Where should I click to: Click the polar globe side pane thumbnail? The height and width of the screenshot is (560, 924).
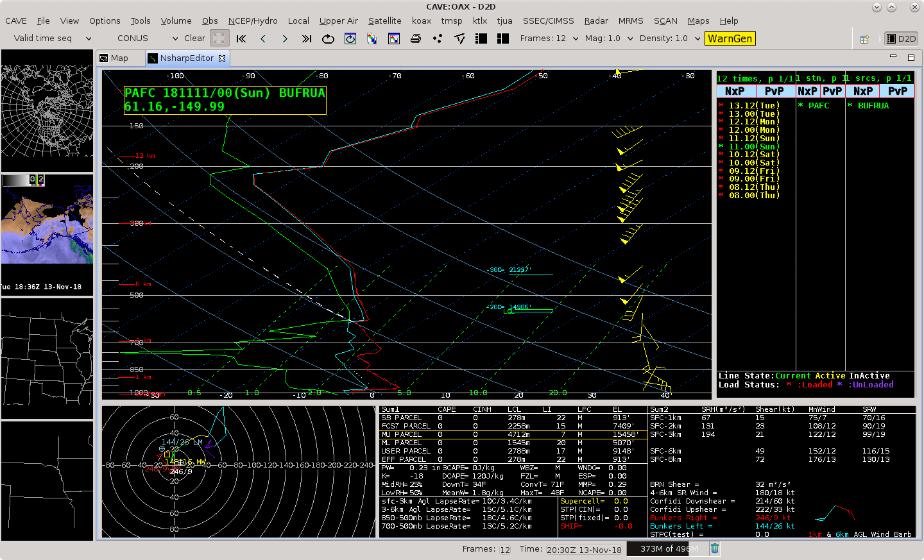point(47,110)
